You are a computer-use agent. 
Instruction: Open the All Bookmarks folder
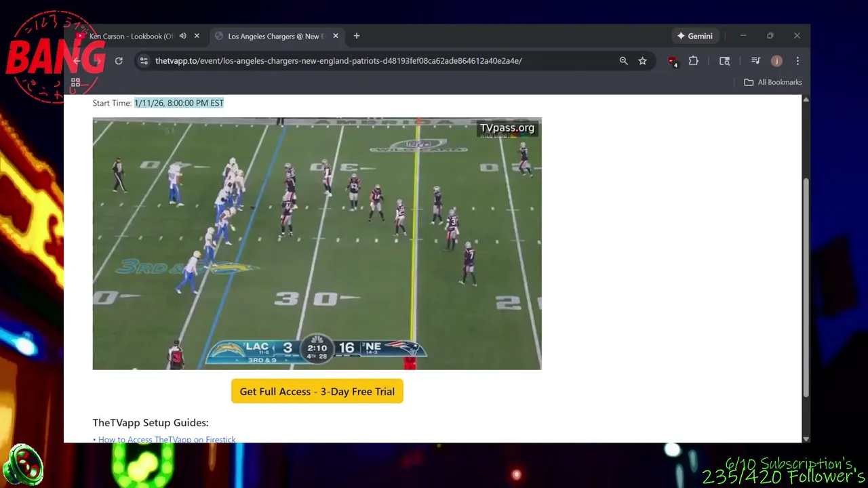click(772, 82)
